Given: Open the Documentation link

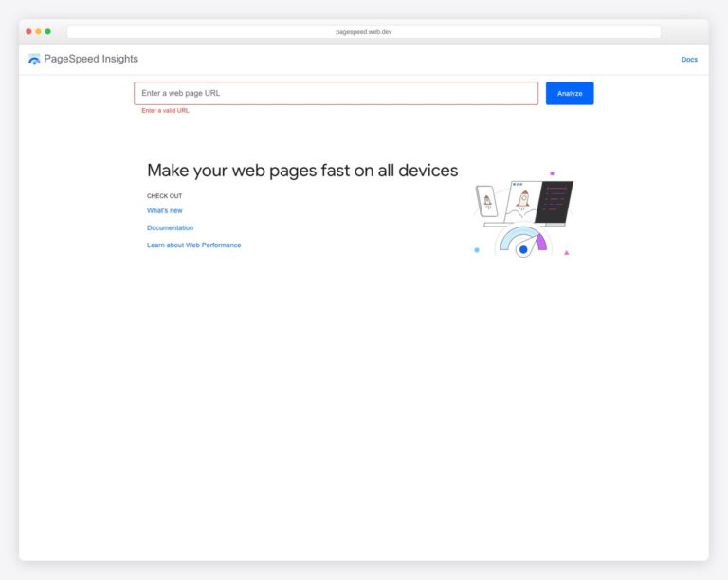Looking at the screenshot, I should click(170, 227).
